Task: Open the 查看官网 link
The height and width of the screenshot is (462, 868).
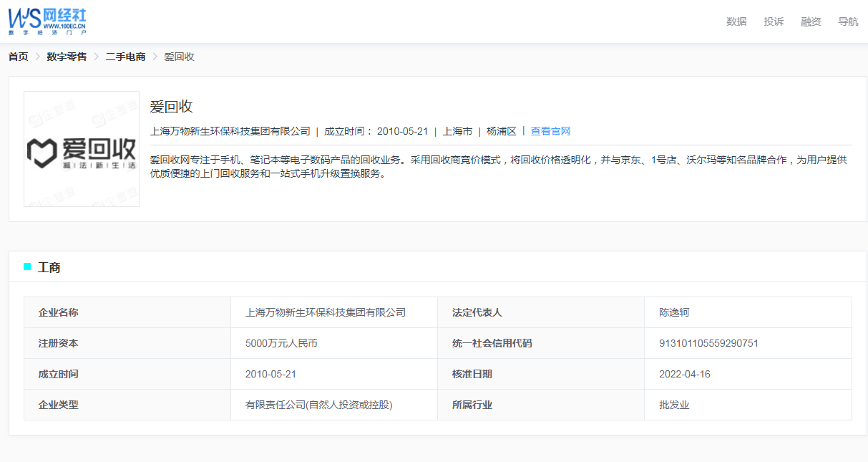Action: [550, 131]
